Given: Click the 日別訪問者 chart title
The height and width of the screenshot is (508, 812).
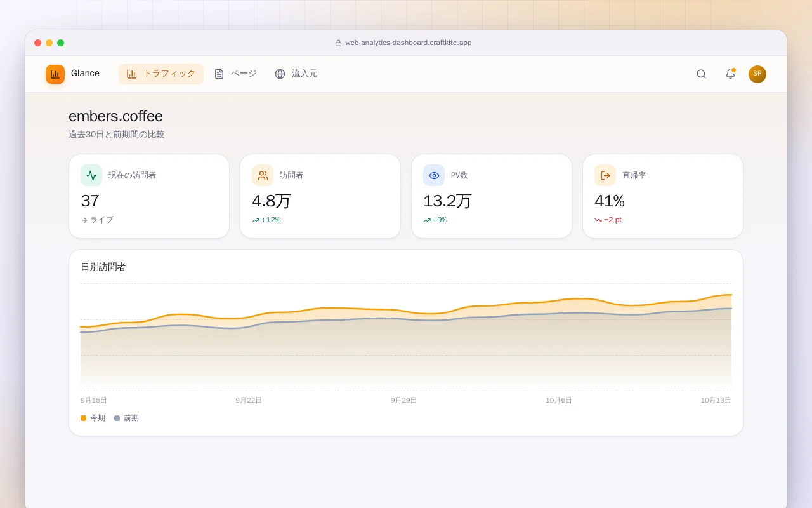Looking at the screenshot, I should click(x=103, y=267).
